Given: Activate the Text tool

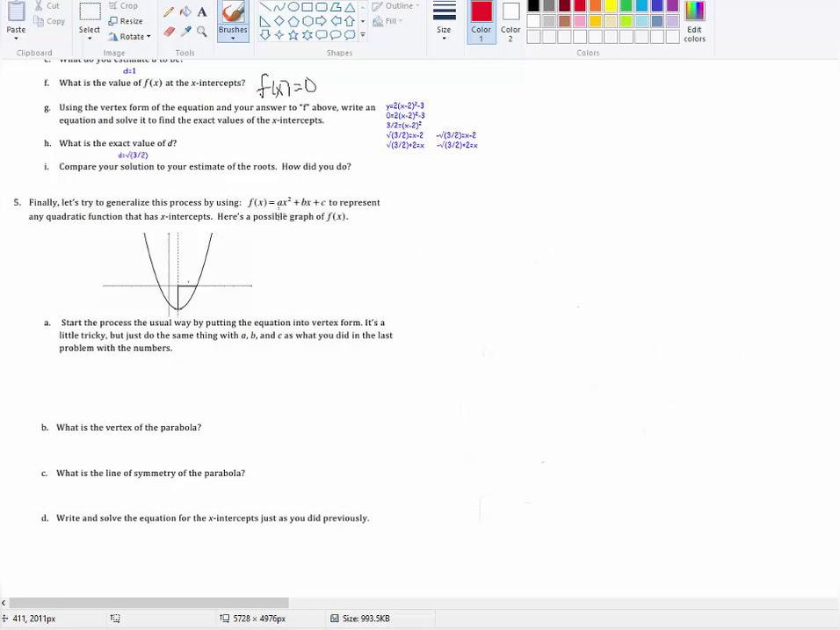Looking at the screenshot, I should coord(202,12).
